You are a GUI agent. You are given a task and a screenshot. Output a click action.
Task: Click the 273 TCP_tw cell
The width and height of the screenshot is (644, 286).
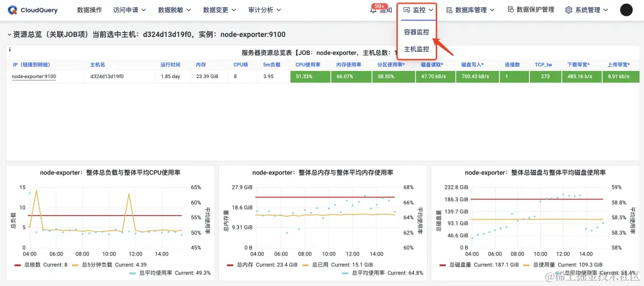[x=545, y=77]
